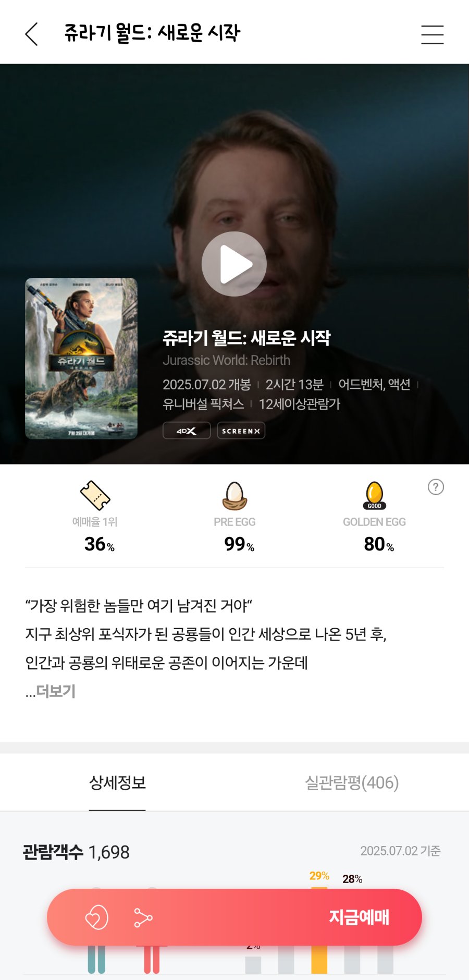Select the orange 29% chart bar
The height and width of the screenshot is (980, 469).
[319, 959]
